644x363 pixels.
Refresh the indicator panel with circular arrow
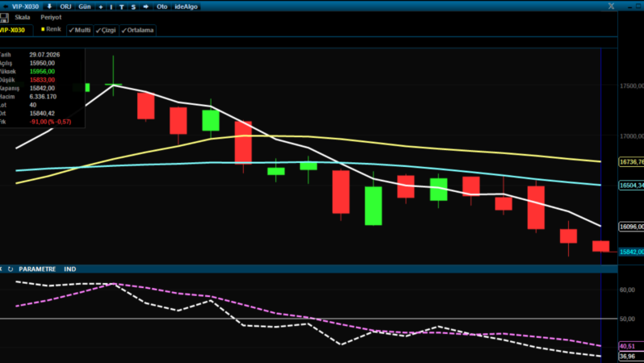10,269
